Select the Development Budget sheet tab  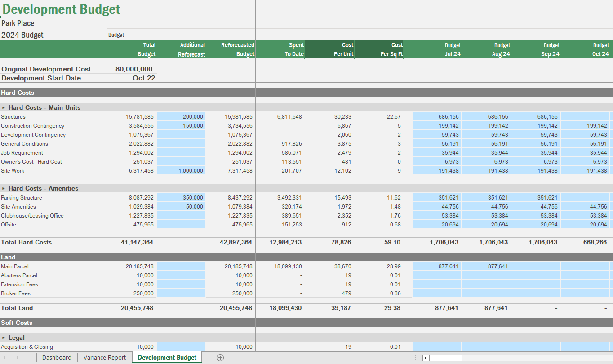point(167,357)
